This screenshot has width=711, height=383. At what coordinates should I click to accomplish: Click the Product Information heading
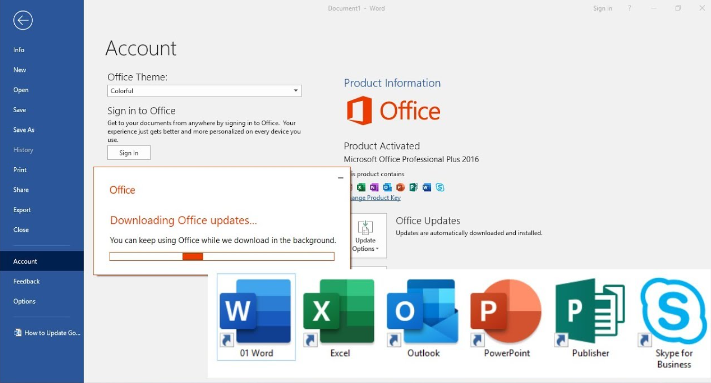(392, 83)
